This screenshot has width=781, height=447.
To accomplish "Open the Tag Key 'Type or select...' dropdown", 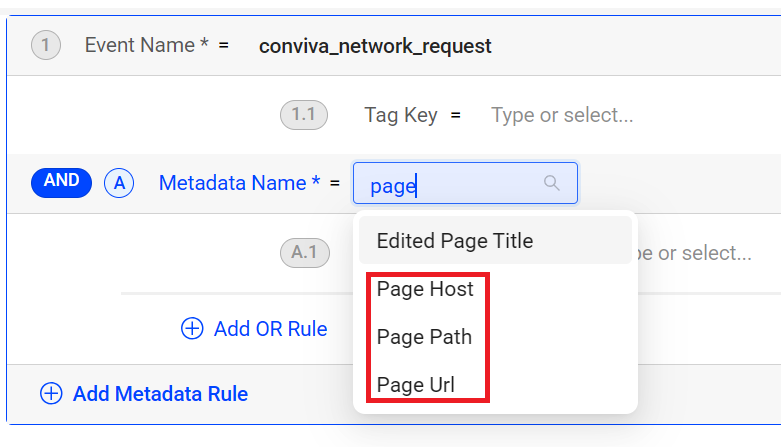I will point(562,115).
